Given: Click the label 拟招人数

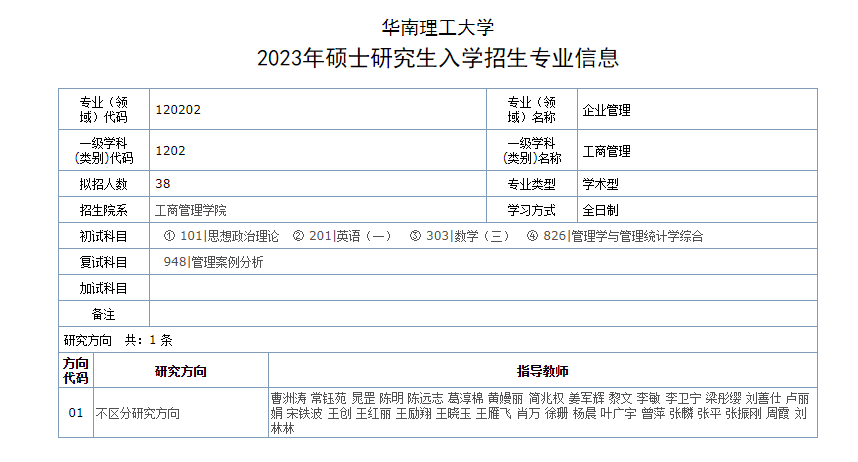Looking at the screenshot, I should click(x=103, y=184).
